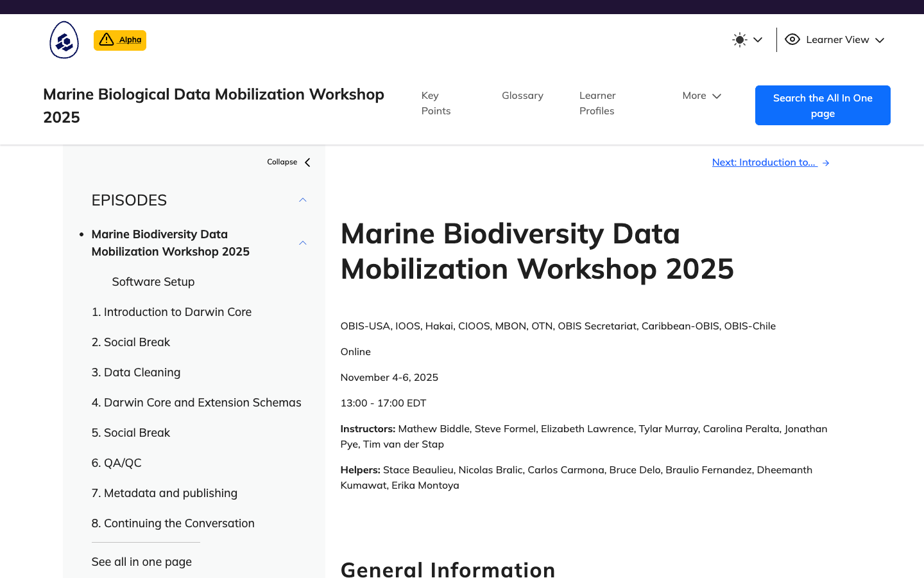Open episode 8. Continuing the Conversation

tap(173, 523)
